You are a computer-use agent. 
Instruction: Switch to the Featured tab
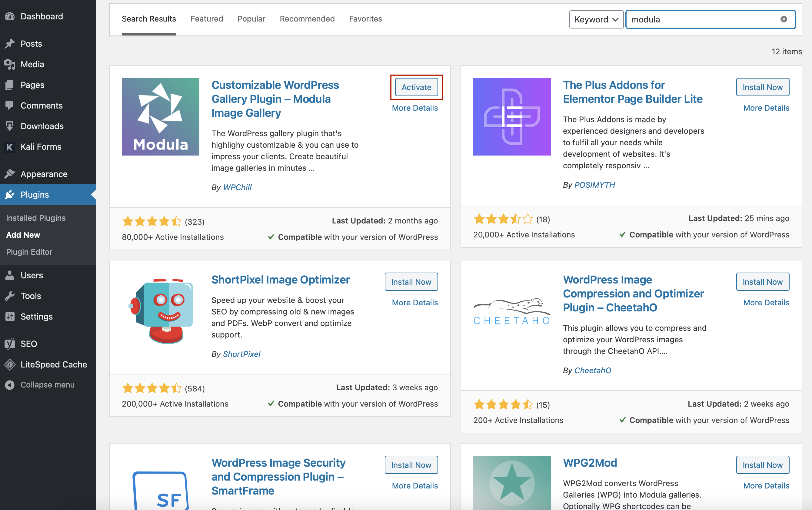tap(207, 19)
